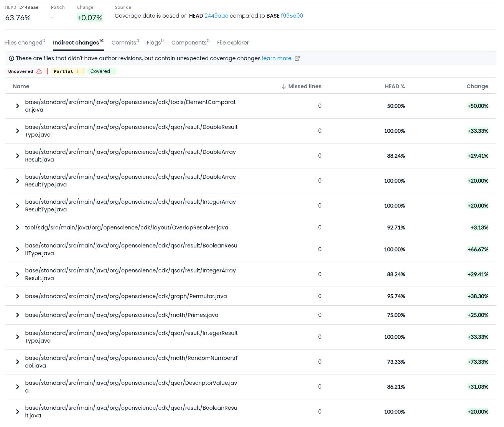Screen dimensions: 504x427
Task: Click the Uncovered warning triangle icon
Action: coord(39,71)
